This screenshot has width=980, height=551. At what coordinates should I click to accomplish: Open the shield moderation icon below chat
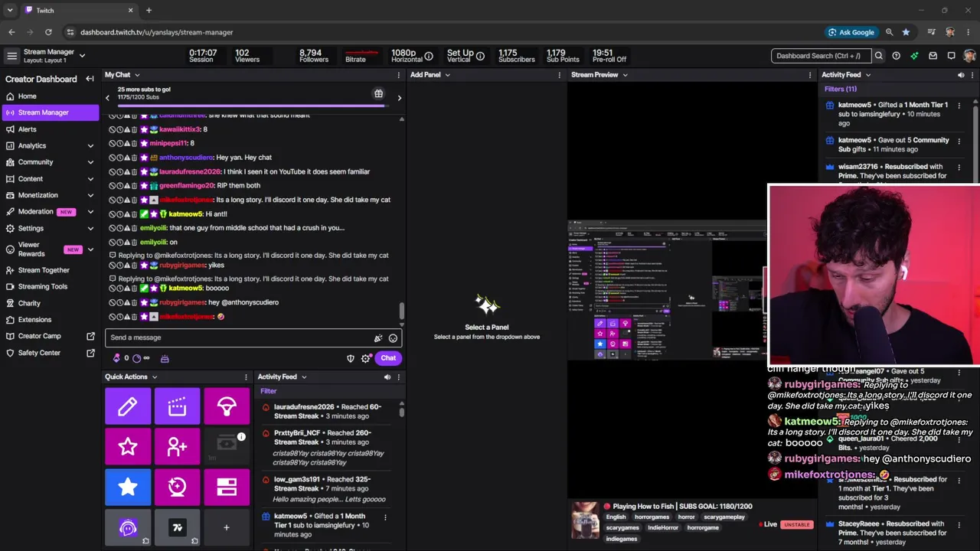(351, 358)
